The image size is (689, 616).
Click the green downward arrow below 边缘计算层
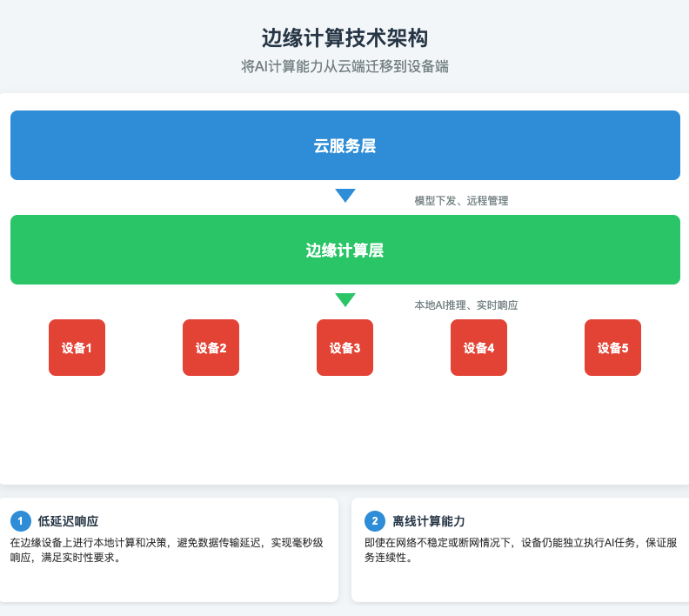[x=345, y=299]
